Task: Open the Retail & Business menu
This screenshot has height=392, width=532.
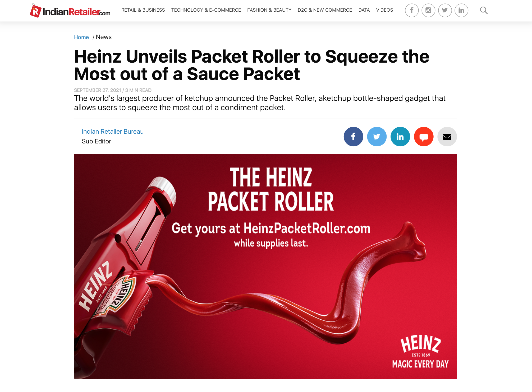Action: (143, 10)
